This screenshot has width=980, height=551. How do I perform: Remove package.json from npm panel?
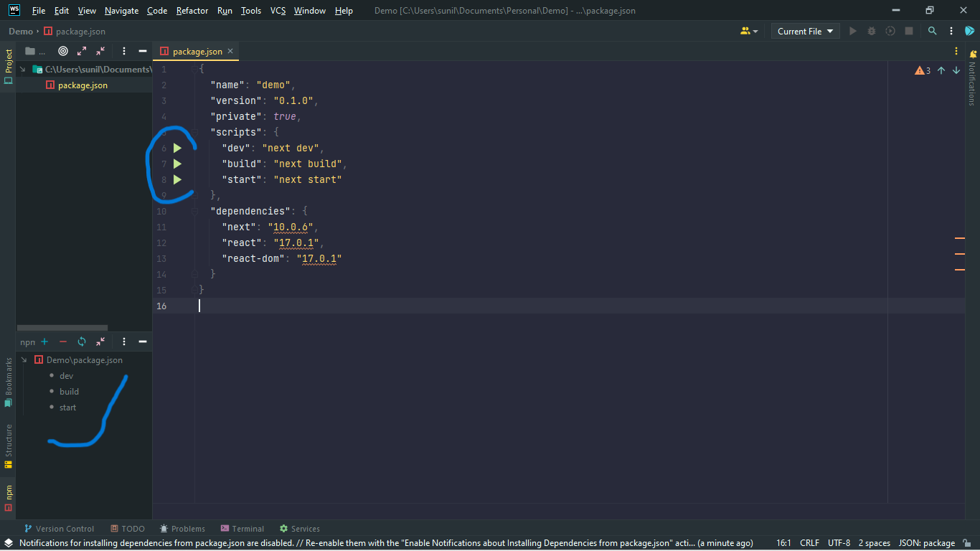tap(63, 342)
